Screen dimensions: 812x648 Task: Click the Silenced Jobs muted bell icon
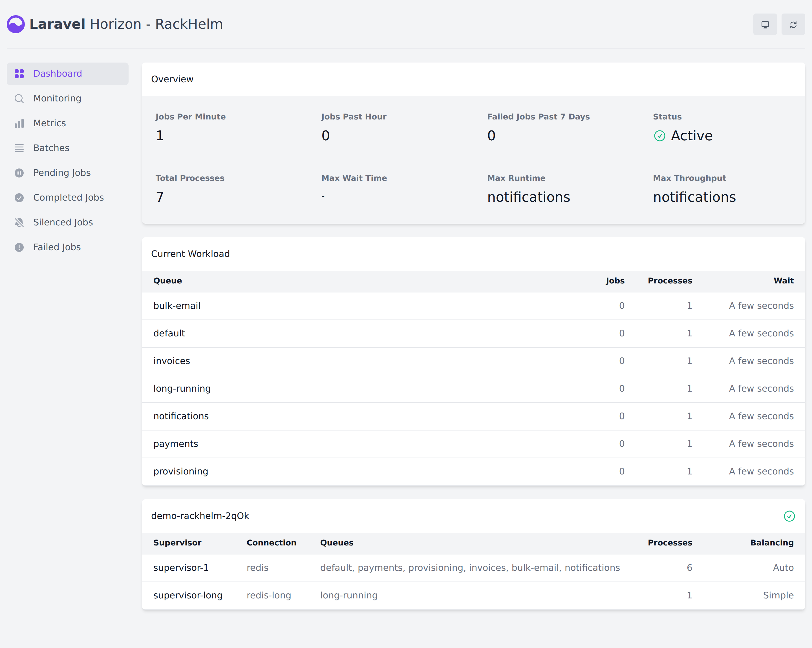point(19,223)
